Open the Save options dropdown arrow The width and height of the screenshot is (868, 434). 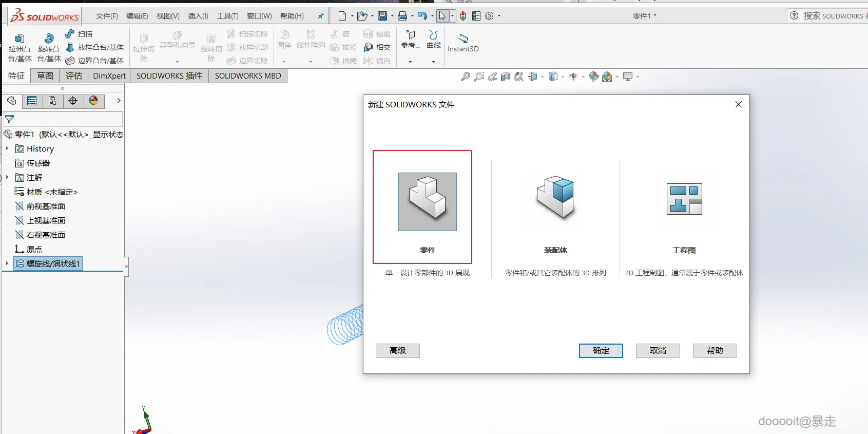coord(392,16)
